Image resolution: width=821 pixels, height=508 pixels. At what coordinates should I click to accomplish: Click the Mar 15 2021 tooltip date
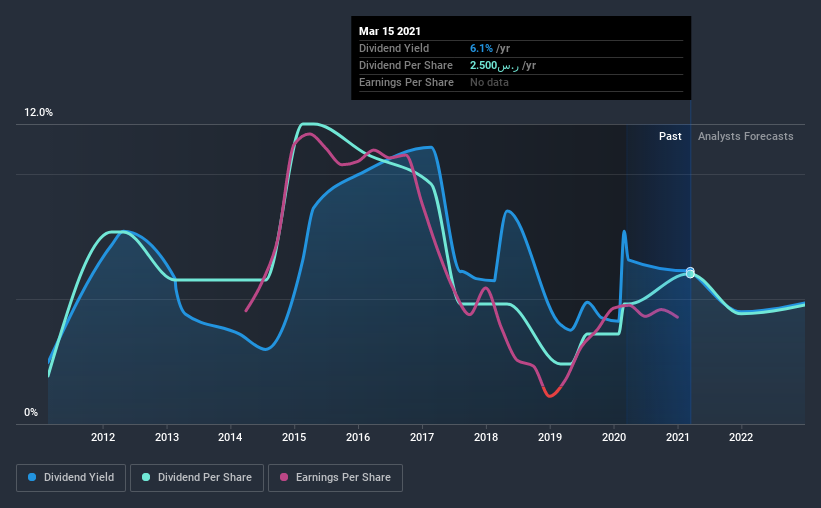[390, 31]
